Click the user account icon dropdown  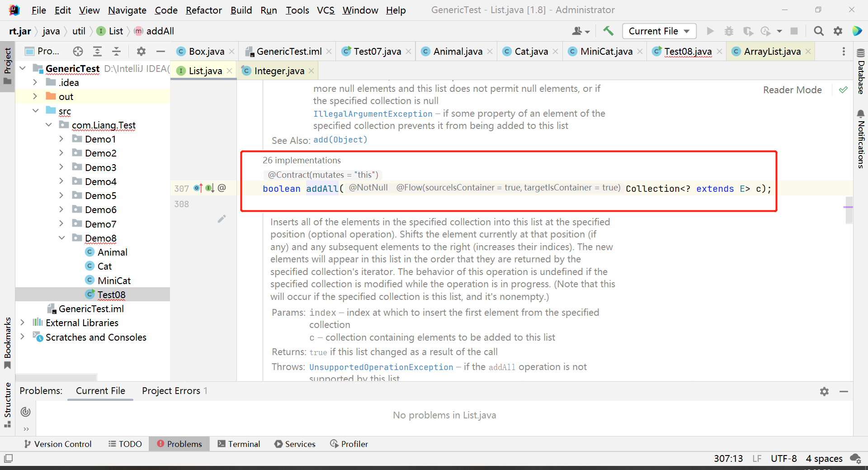pyautogui.click(x=581, y=31)
